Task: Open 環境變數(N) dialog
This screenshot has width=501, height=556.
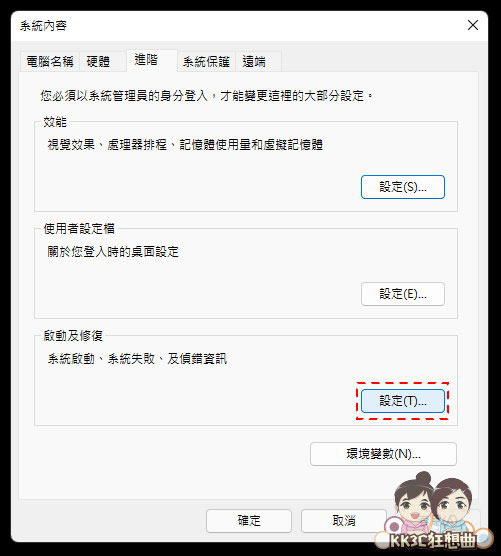Action: point(383,454)
